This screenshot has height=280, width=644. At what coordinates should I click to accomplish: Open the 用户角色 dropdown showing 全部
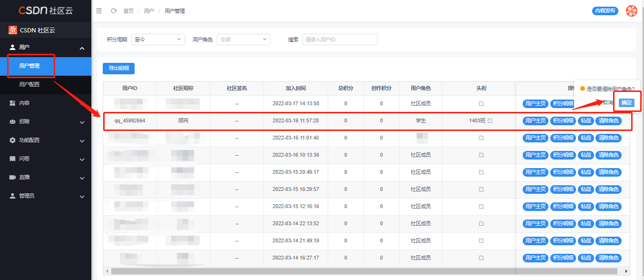pos(244,40)
